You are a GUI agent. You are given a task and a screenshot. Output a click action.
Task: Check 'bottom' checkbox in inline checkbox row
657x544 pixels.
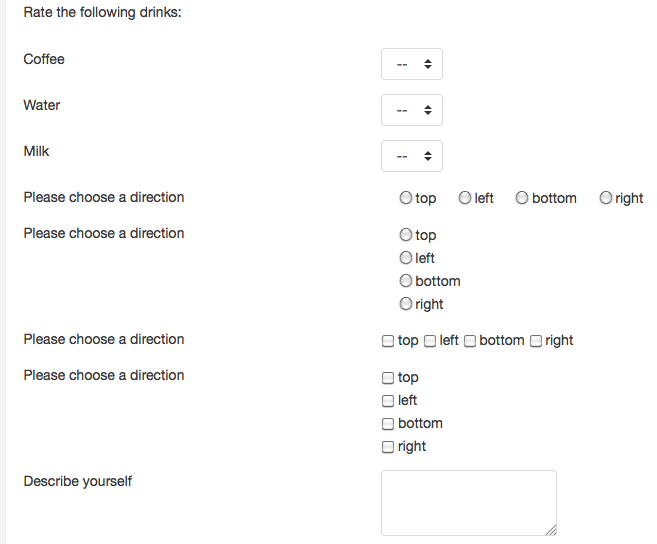(x=470, y=341)
